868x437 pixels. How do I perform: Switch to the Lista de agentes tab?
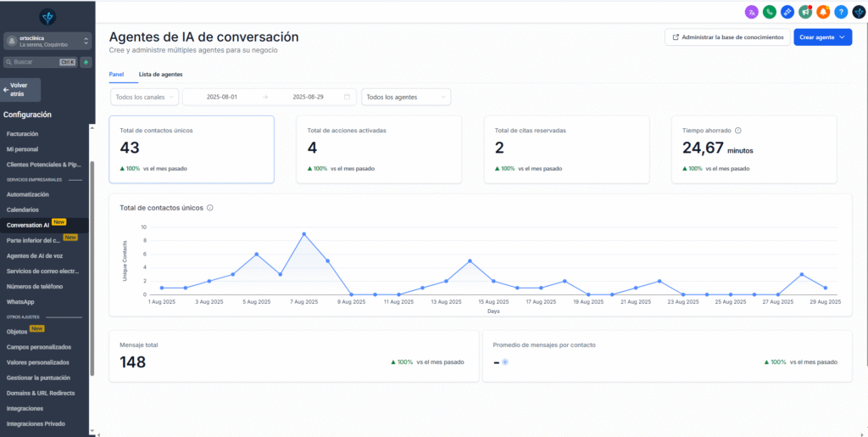click(160, 75)
